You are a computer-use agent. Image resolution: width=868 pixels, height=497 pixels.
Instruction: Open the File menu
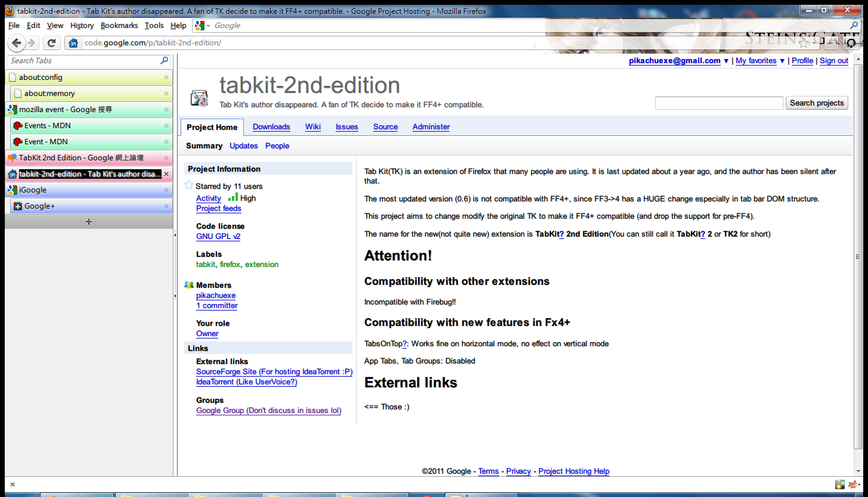14,26
